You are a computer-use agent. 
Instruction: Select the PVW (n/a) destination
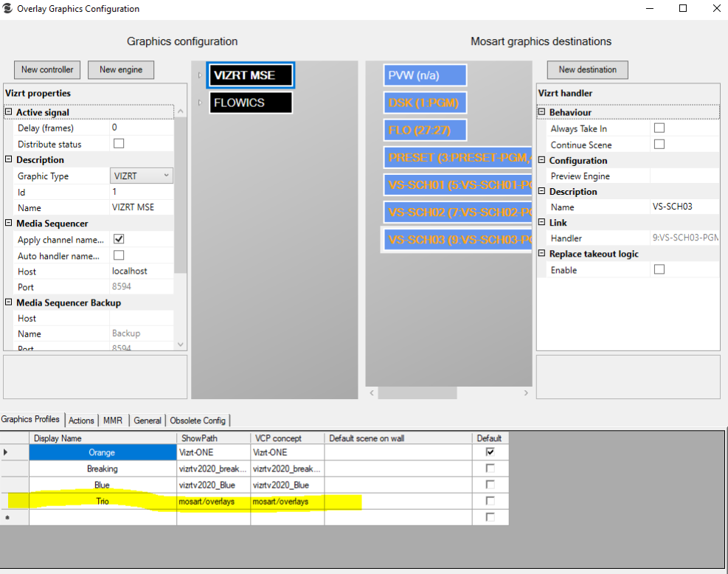(425, 75)
